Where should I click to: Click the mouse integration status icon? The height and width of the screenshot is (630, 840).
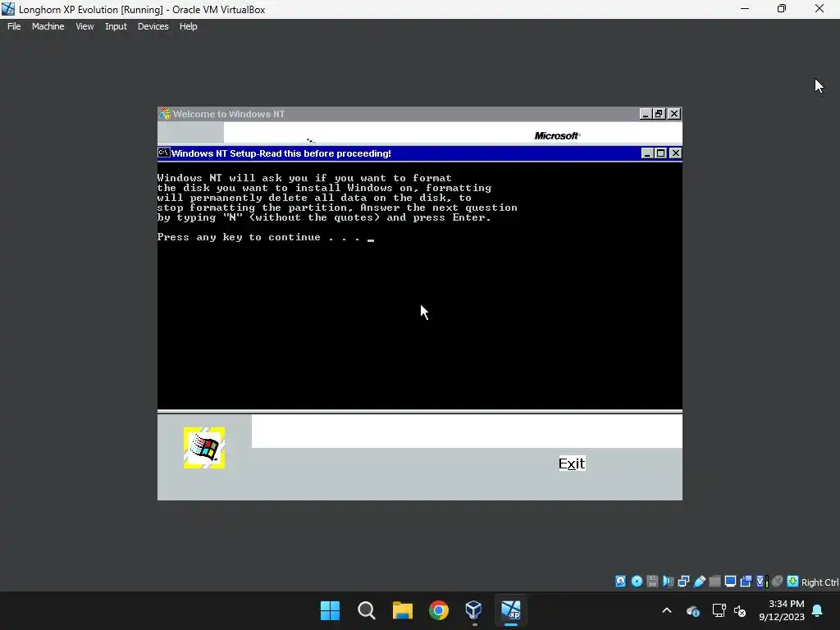tap(778, 582)
